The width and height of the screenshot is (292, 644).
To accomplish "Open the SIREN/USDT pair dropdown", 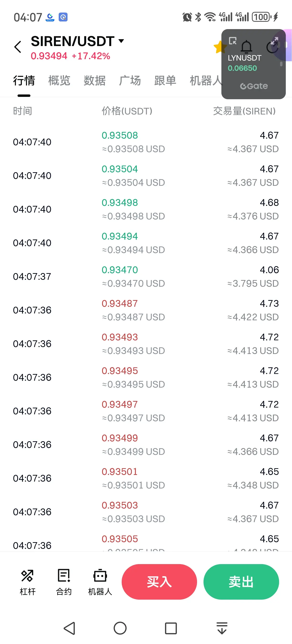I will click(x=121, y=41).
